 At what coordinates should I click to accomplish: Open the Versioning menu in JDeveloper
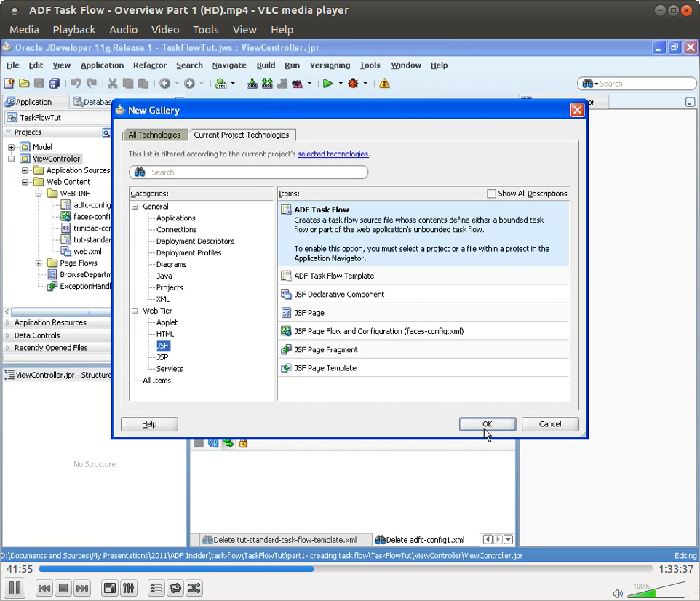(x=330, y=65)
